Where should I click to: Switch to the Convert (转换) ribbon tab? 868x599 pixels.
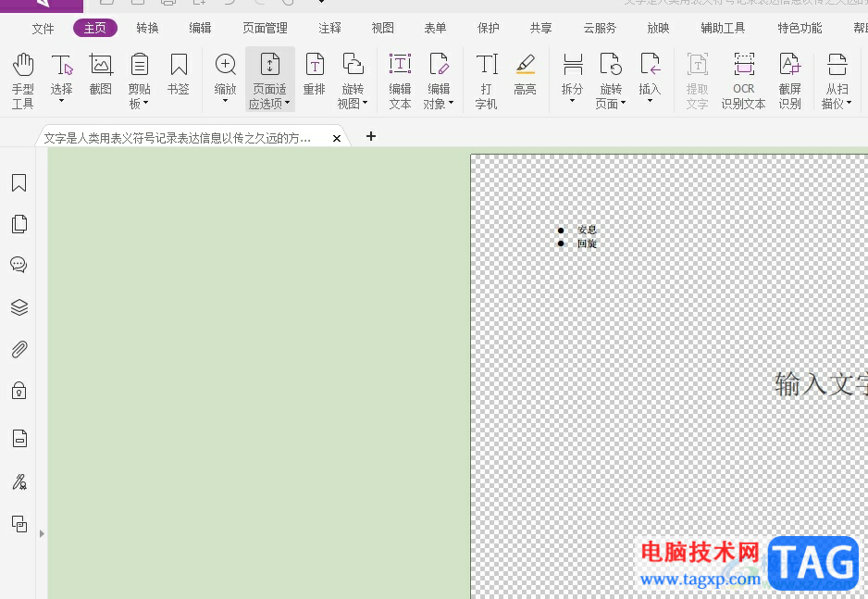click(148, 28)
